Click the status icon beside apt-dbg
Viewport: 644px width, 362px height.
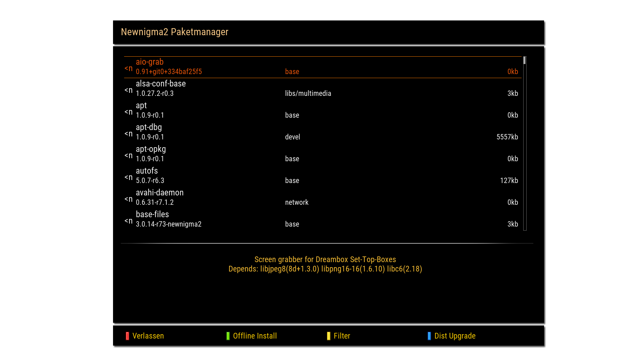(128, 134)
